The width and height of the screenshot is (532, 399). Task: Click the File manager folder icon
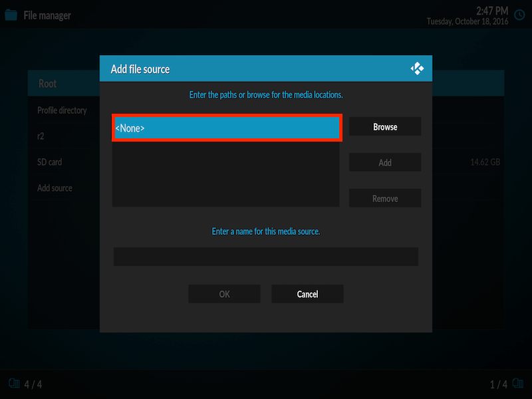tap(11, 15)
